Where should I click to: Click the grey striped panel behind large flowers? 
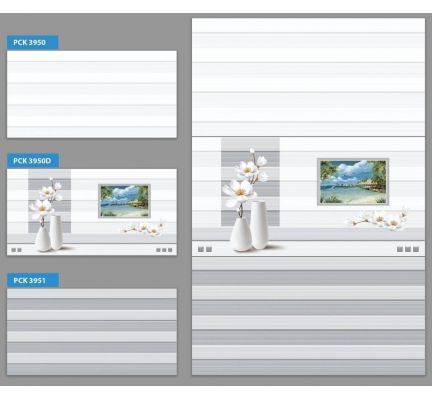(x=250, y=182)
